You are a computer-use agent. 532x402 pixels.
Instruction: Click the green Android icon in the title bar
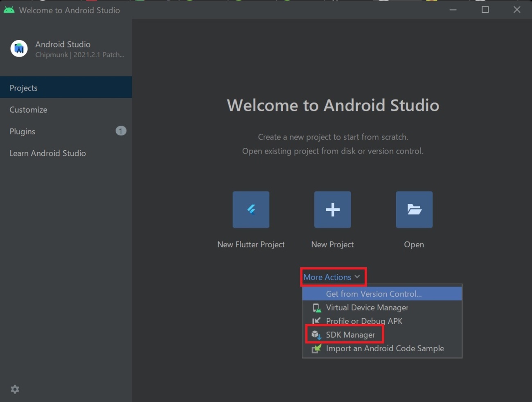tap(9, 10)
